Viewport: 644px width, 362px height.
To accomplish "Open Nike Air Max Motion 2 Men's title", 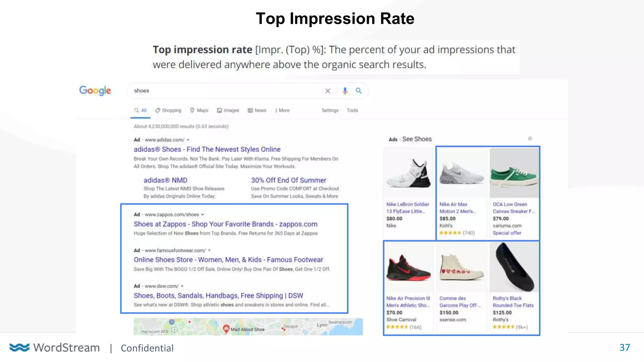I will click(458, 208).
